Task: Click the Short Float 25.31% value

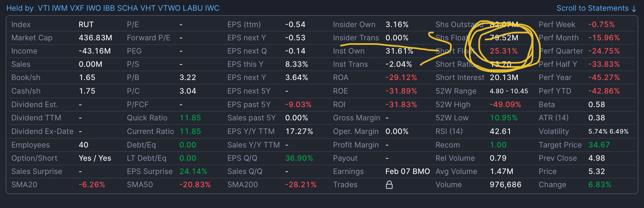Action: tap(504, 51)
